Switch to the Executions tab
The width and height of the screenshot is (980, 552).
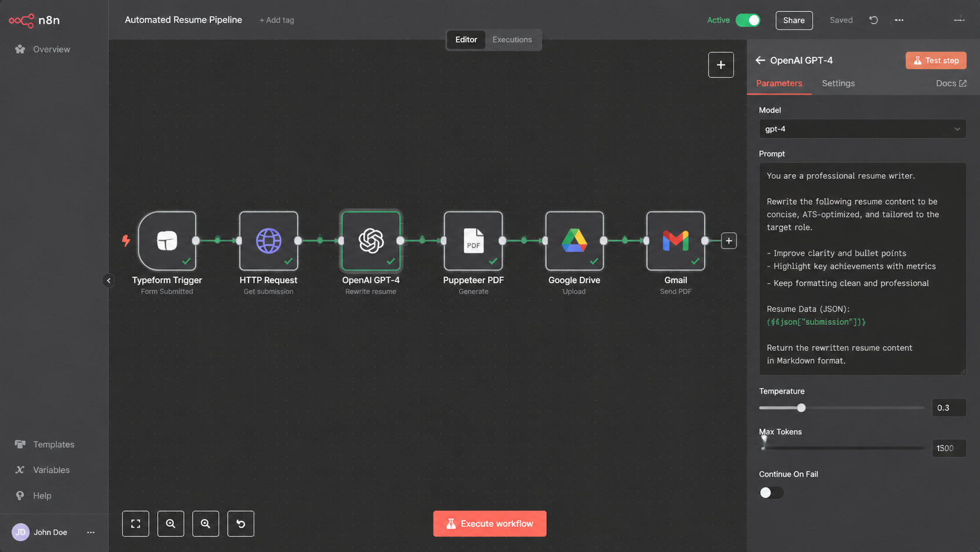click(x=512, y=40)
